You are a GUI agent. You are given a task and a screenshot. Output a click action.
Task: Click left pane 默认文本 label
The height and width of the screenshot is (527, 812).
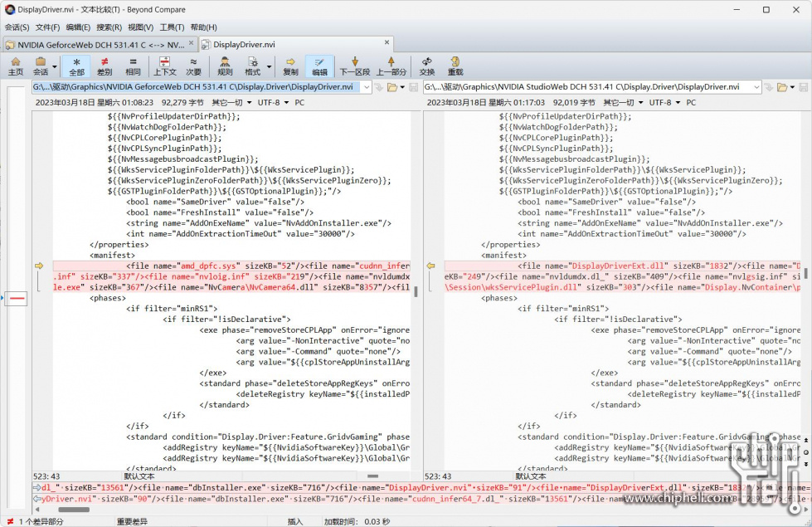point(139,476)
